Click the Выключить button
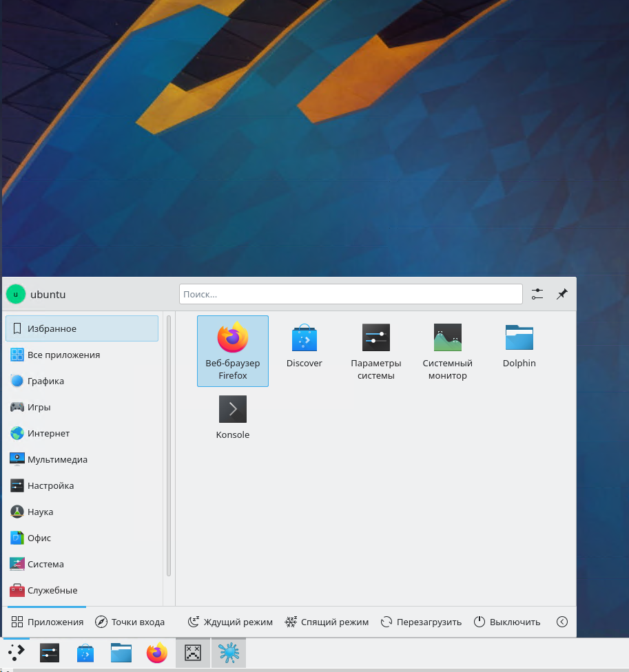Screen dimensions: 629x672 (x=507, y=621)
